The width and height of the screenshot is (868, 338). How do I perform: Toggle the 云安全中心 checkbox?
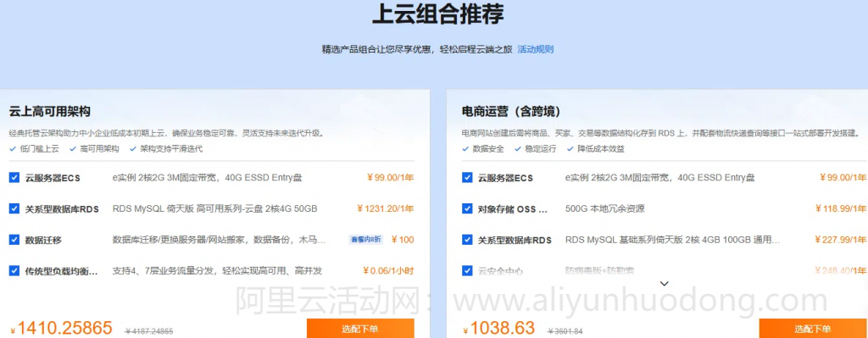[467, 270]
